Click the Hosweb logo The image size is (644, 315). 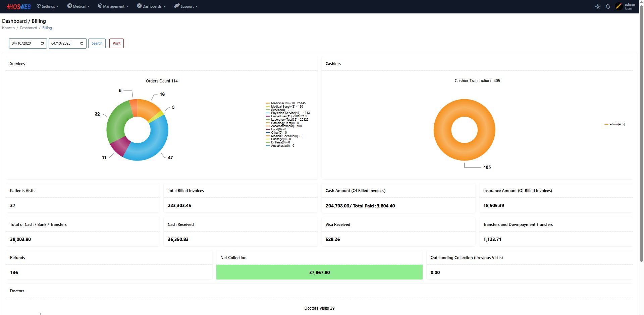pyautogui.click(x=19, y=7)
